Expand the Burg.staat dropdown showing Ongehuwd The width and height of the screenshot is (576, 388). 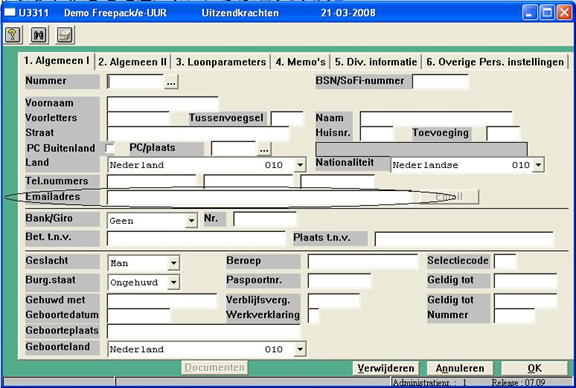coord(174,283)
